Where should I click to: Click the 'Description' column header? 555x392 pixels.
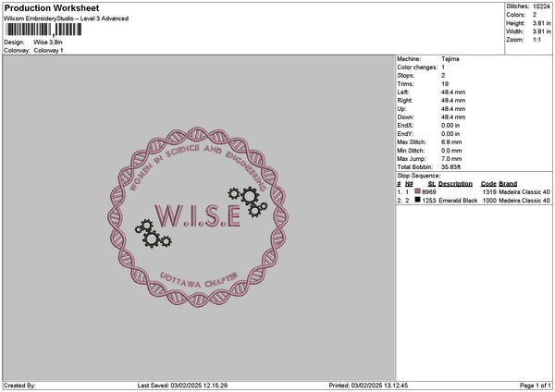pyautogui.click(x=455, y=184)
